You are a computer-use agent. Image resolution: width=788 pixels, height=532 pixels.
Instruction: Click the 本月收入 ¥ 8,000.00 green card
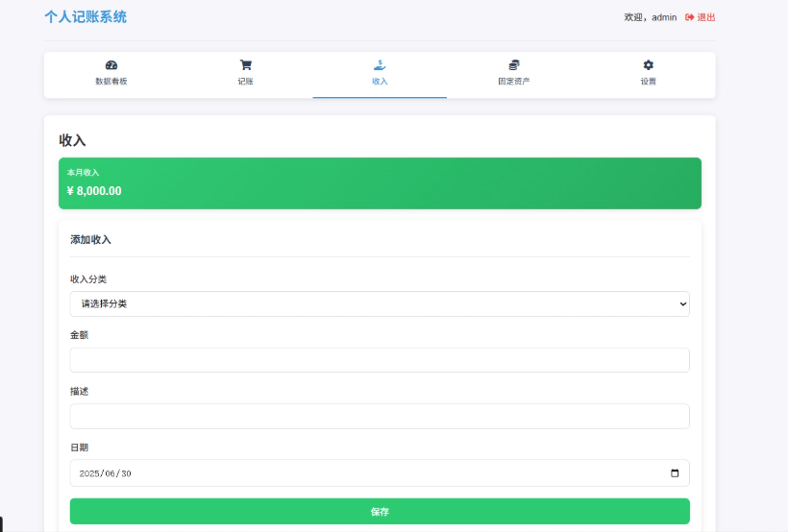tap(380, 183)
